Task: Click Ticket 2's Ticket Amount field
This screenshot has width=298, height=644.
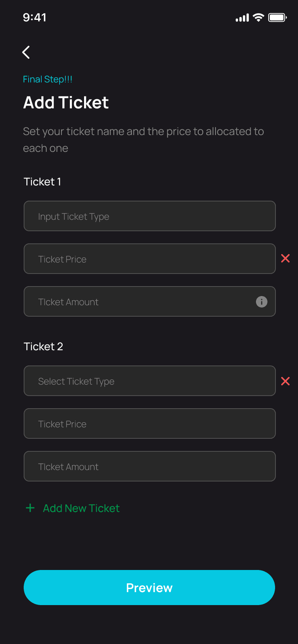Action: (149, 466)
